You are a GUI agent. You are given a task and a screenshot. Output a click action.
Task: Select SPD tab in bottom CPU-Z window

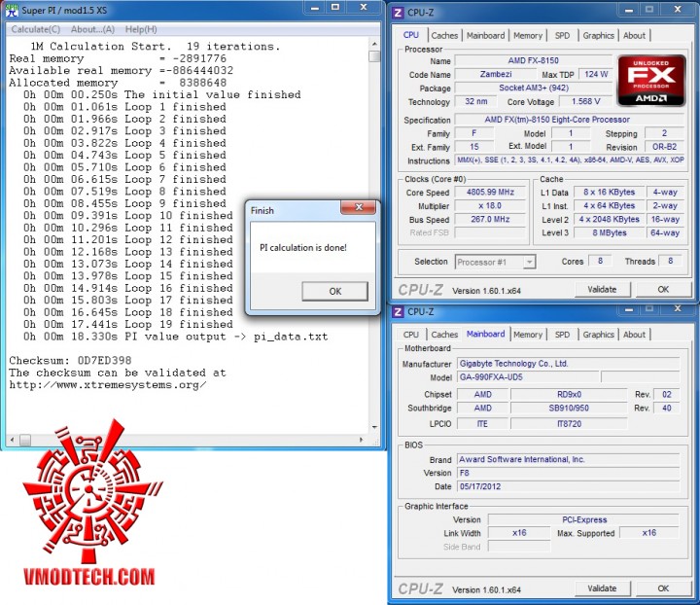coord(562,335)
